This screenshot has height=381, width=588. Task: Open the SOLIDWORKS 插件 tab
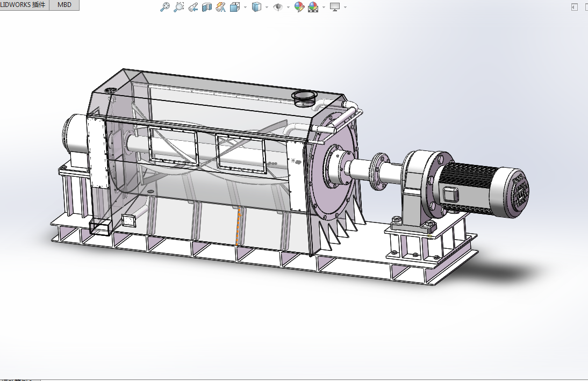click(24, 5)
